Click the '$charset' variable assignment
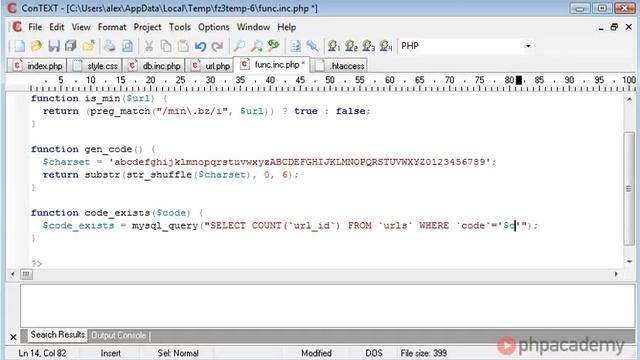This screenshot has width=640, height=360. pos(66,162)
